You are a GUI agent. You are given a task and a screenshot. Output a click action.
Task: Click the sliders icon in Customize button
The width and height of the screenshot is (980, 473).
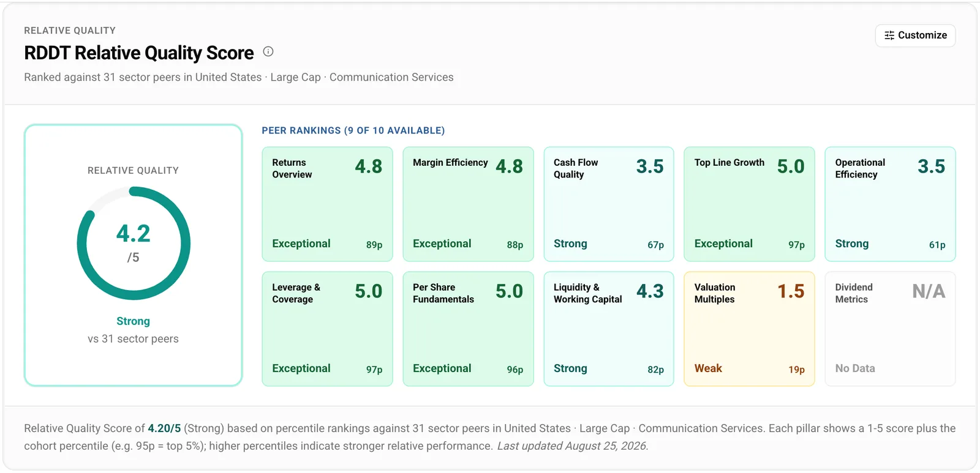[889, 35]
